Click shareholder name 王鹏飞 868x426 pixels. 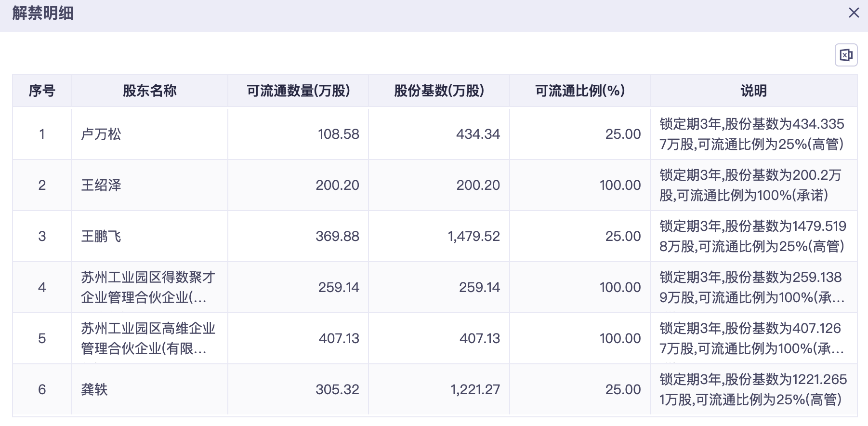101,236
